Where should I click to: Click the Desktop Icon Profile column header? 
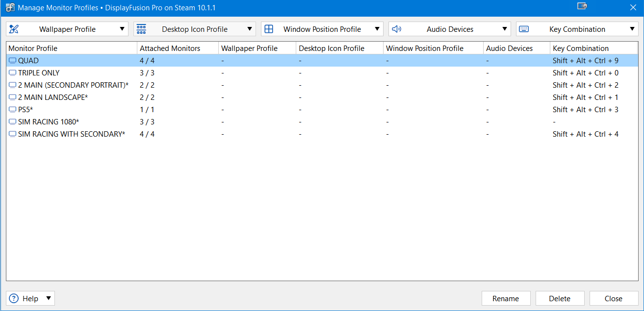click(x=340, y=48)
